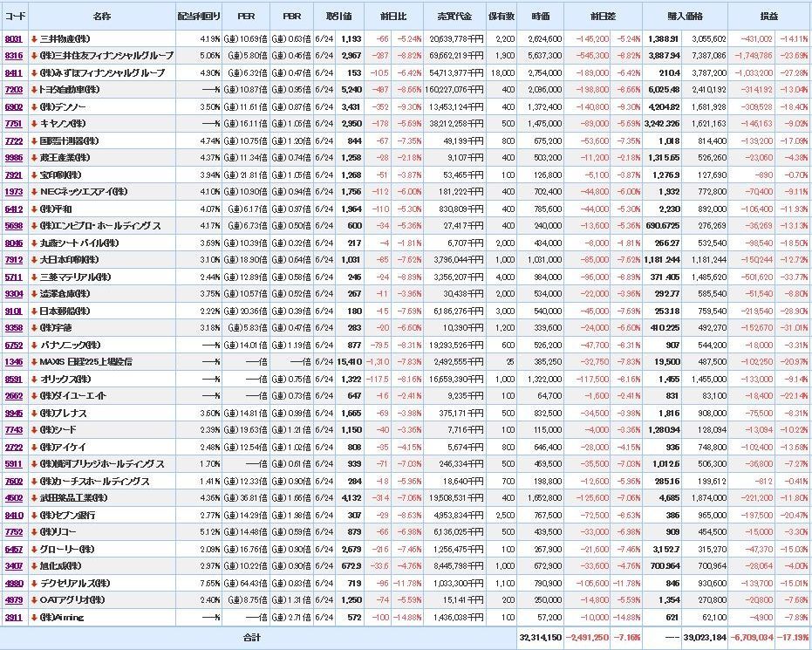Image resolution: width=812 pixels, height=650 pixels.
Task: Open the 4502 code link
Action: (x=13, y=497)
